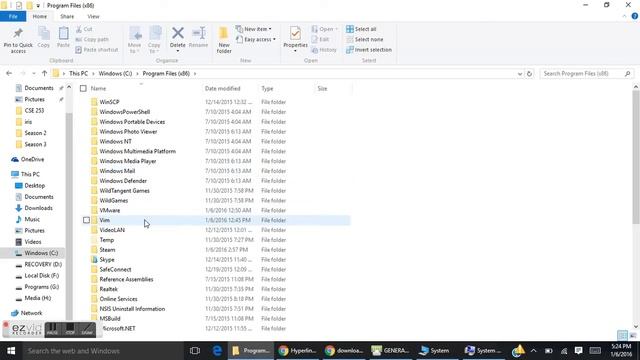The image size is (640, 360).
Task: Click Copy path command
Action: (92, 40)
